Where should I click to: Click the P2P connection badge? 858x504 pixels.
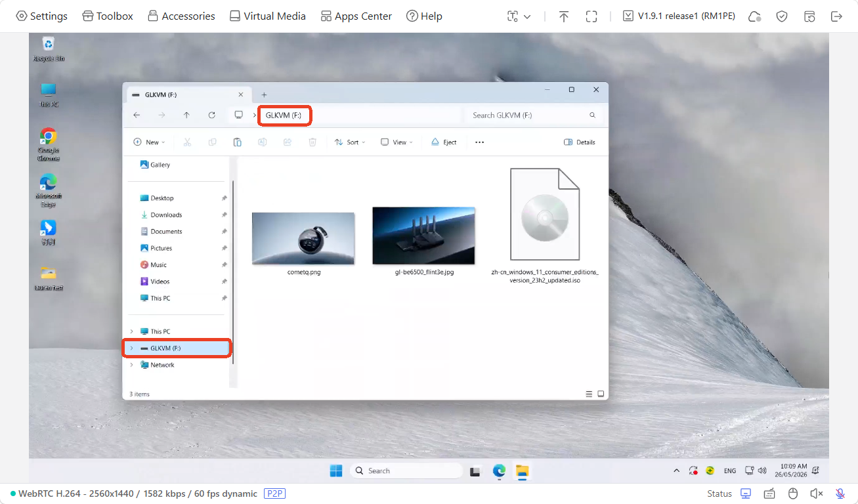(x=275, y=493)
